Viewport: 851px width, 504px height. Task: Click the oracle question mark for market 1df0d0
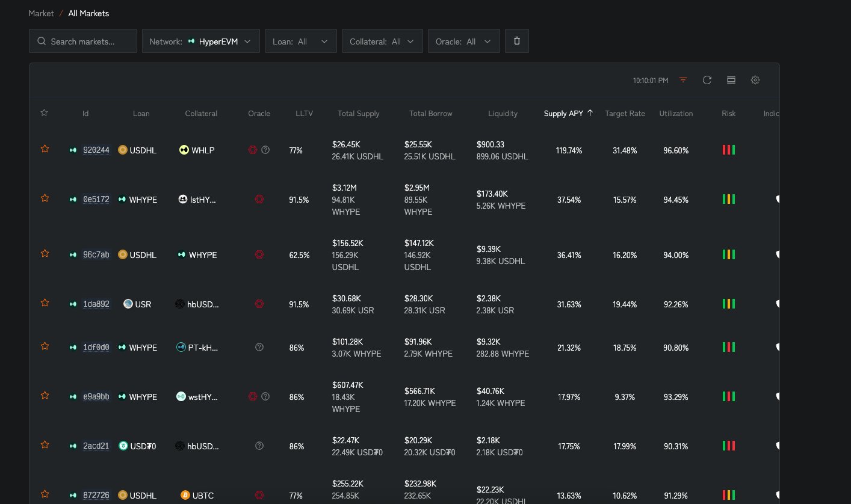259,347
